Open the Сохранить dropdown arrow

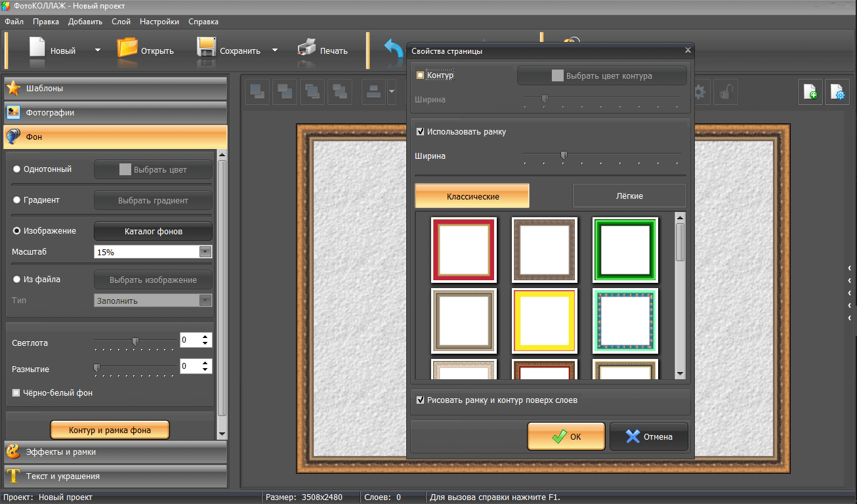point(275,50)
